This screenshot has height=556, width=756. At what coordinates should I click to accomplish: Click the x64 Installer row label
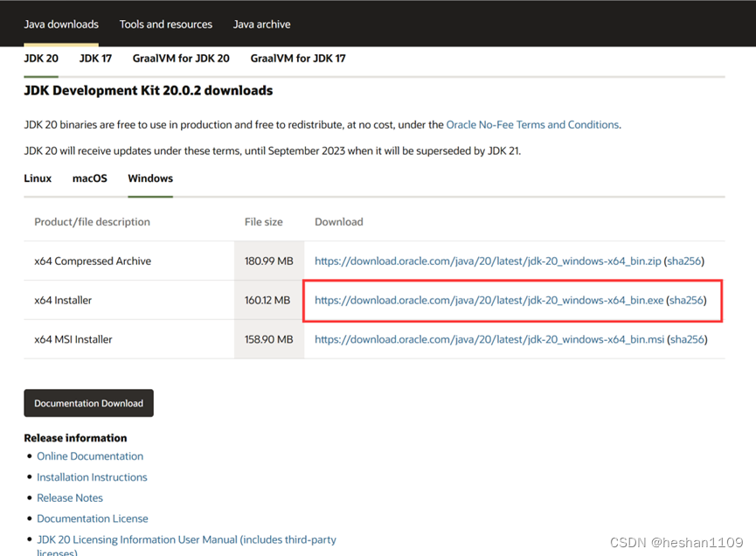coord(63,300)
